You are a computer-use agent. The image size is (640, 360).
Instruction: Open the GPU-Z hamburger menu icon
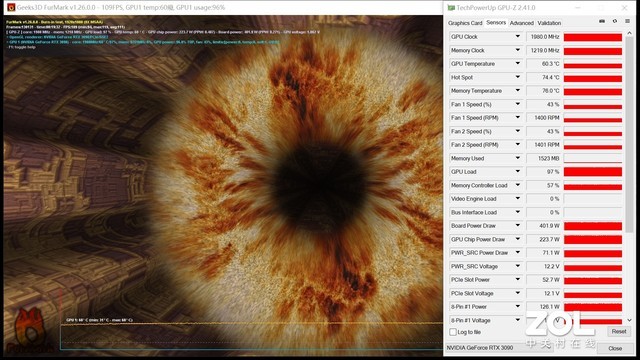point(627,22)
